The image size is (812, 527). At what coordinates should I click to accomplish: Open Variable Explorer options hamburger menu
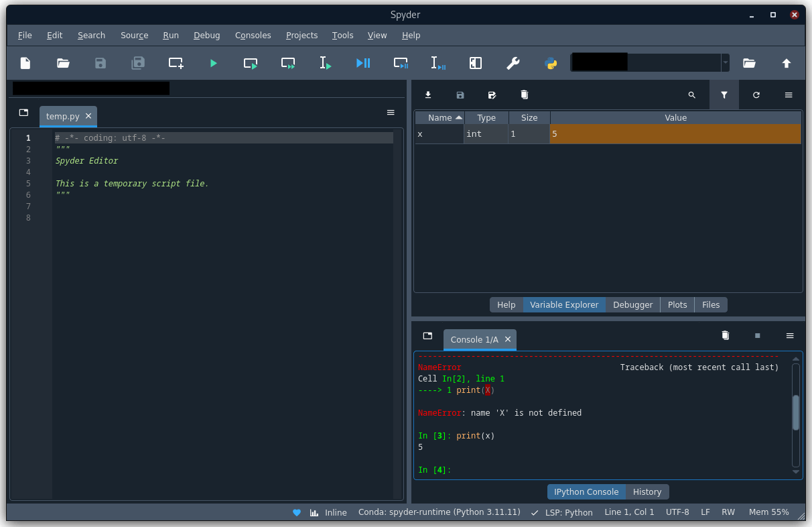[x=789, y=95]
